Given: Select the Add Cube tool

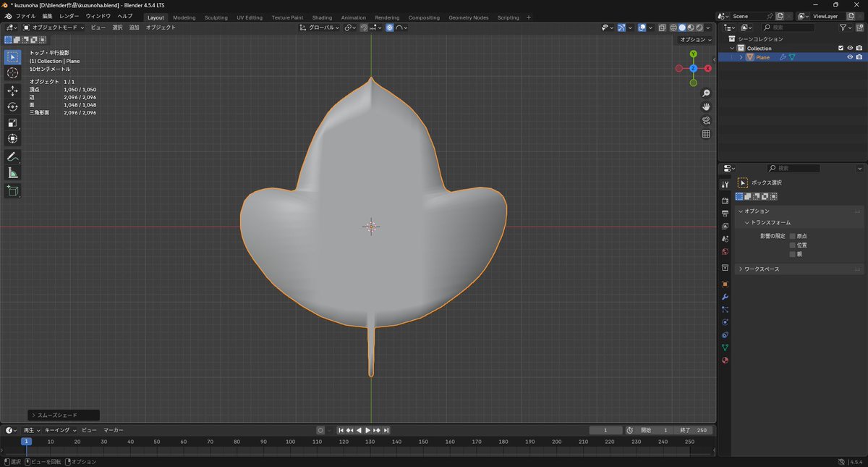Looking at the screenshot, I should pyautogui.click(x=12, y=190).
